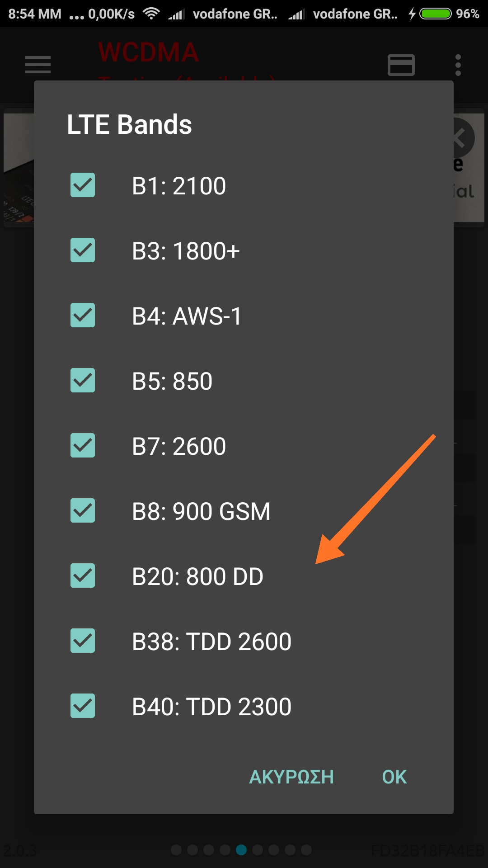Screen dimensions: 488x868
Task: Uncheck B38: TDD 2600 checkbox
Action: (x=83, y=641)
